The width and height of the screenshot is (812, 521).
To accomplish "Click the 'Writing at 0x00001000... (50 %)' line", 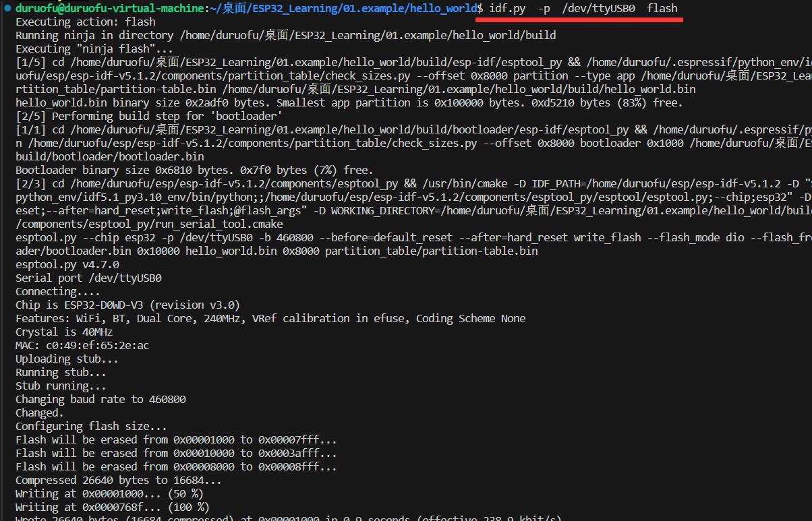I will click(112, 493).
